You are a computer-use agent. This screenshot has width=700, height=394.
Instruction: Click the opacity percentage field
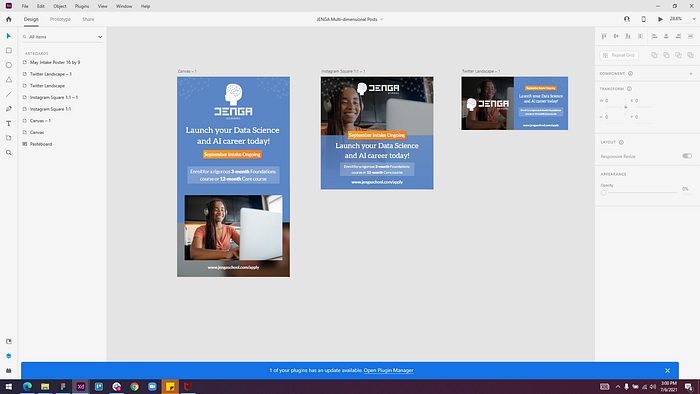point(686,189)
